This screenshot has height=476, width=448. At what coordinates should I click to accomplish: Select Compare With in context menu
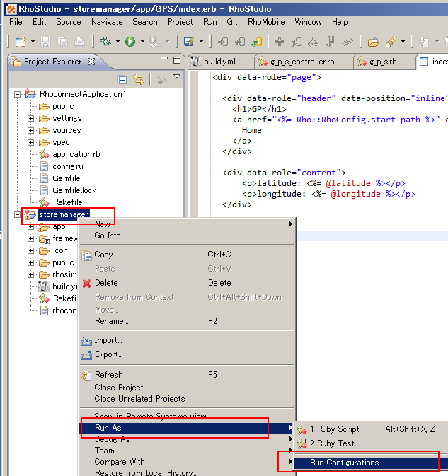[187, 462]
